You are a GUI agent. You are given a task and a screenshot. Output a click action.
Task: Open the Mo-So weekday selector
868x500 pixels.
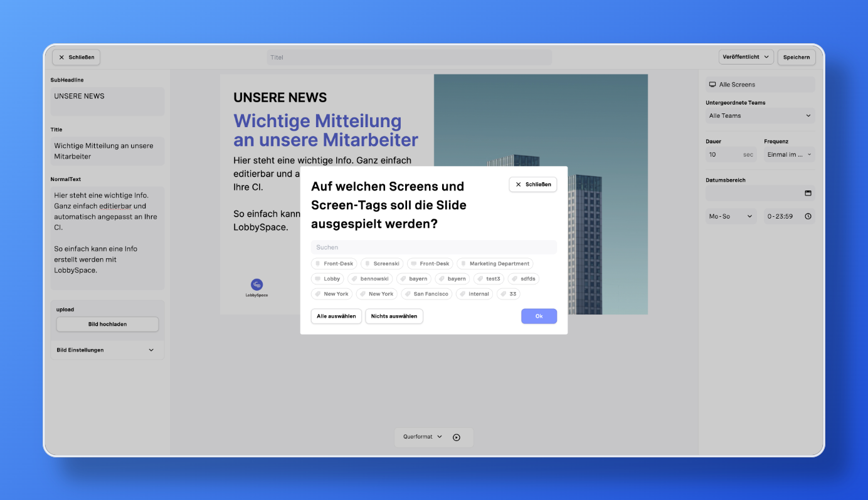[x=731, y=216]
